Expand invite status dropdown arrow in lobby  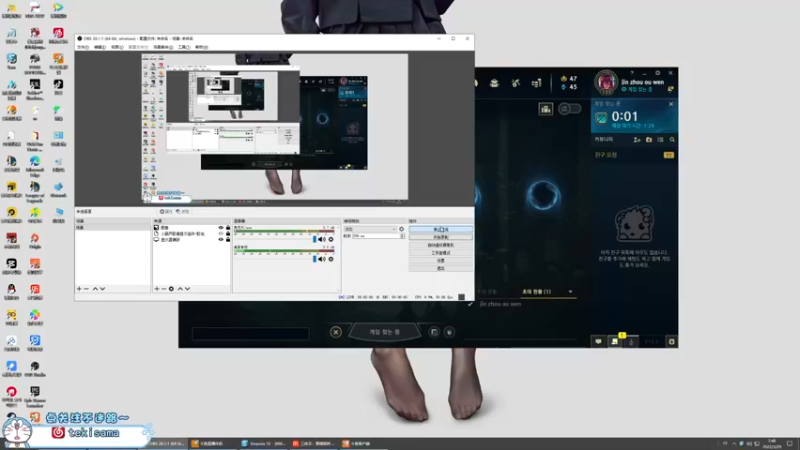(570, 292)
